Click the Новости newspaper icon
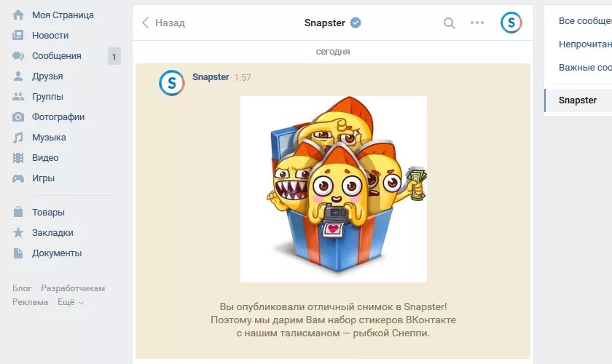 (x=18, y=36)
